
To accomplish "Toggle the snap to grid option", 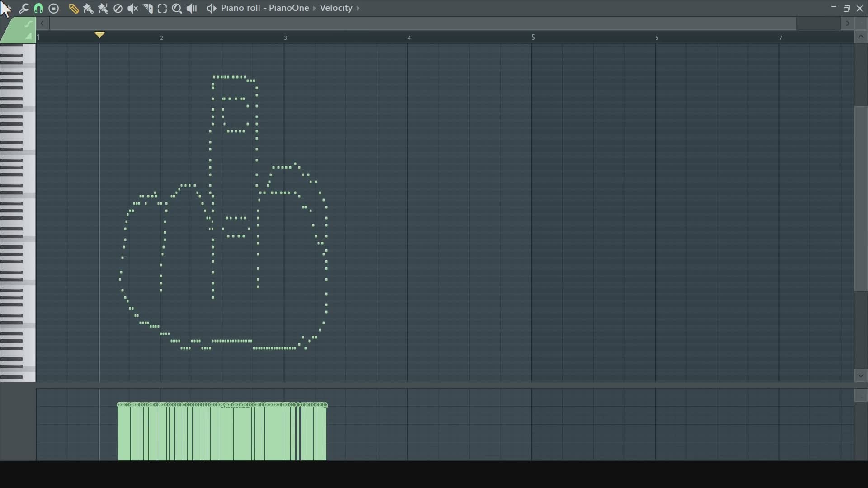I will pos(38,8).
